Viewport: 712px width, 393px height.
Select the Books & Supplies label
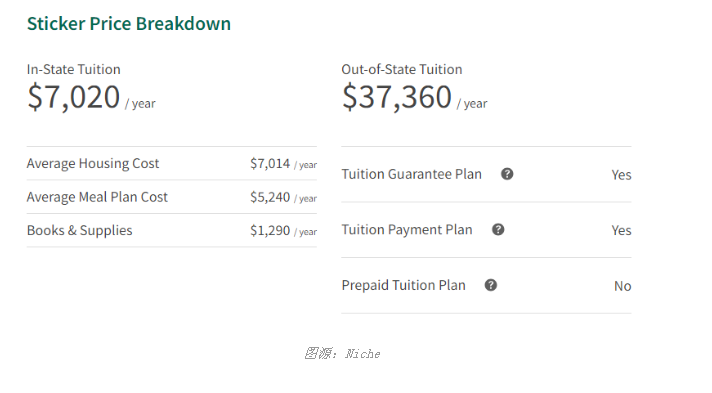point(79,230)
